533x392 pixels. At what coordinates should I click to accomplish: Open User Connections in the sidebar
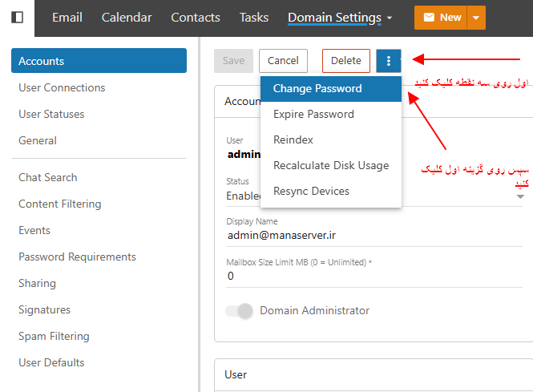(62, 87)
